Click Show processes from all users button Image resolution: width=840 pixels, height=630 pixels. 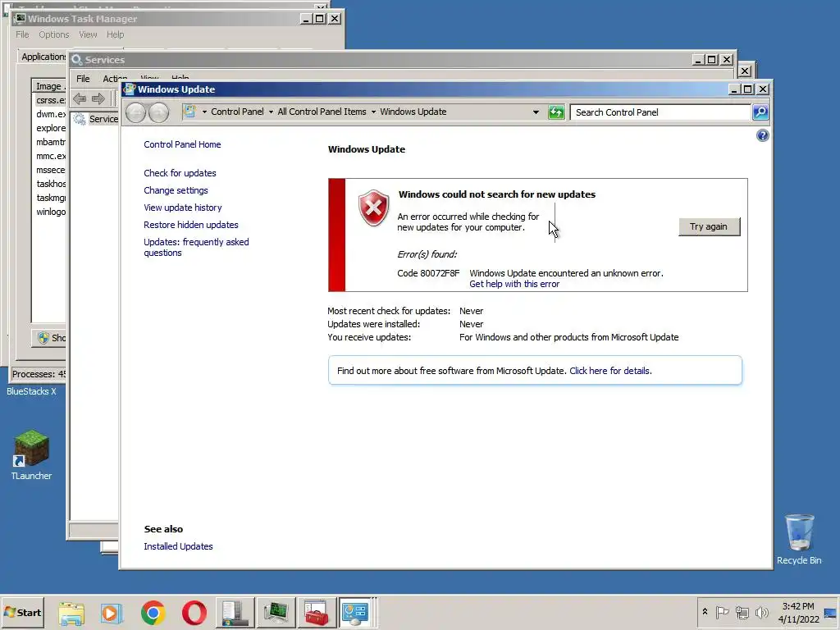coord(49,337)
